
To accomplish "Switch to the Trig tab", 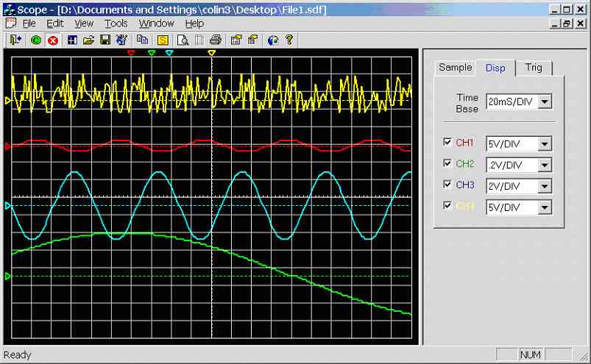I will [x=534, y=68].
